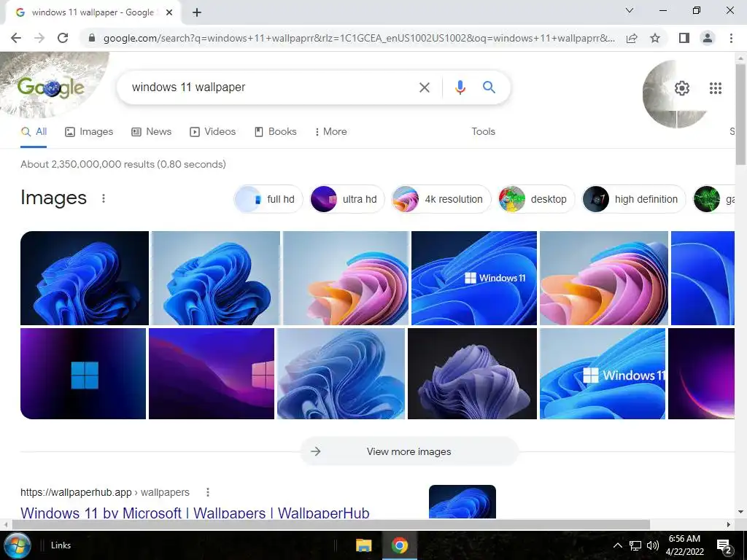This screenshot has width=747, height=560.
Task: Open the tab search chevron
Action: click(x=630, y=10)
